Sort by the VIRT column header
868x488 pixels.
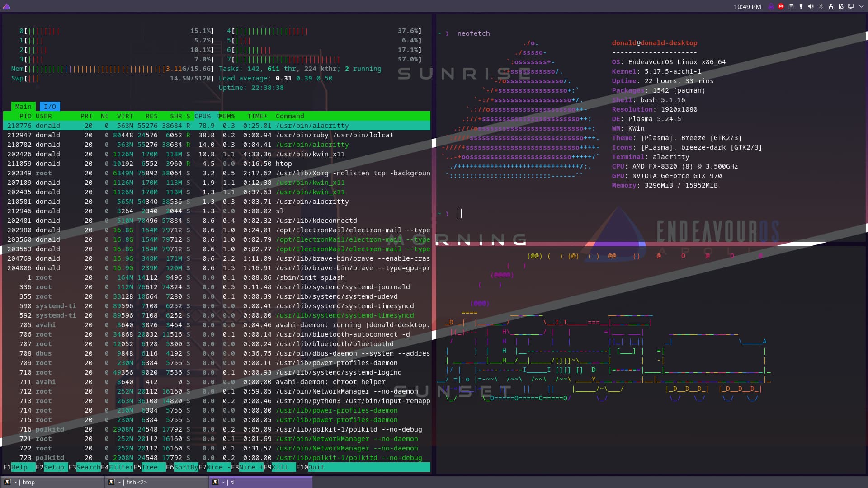coord(125,116)
